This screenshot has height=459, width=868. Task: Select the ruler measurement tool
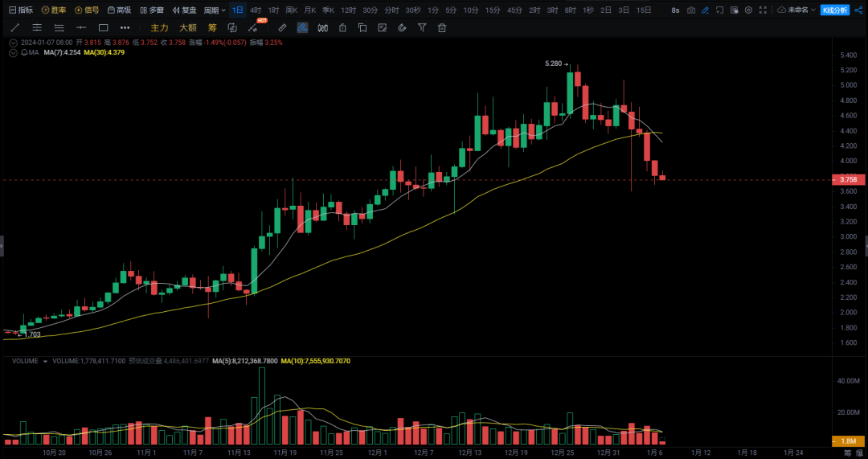pyautogui.click(x=282, y=27)
